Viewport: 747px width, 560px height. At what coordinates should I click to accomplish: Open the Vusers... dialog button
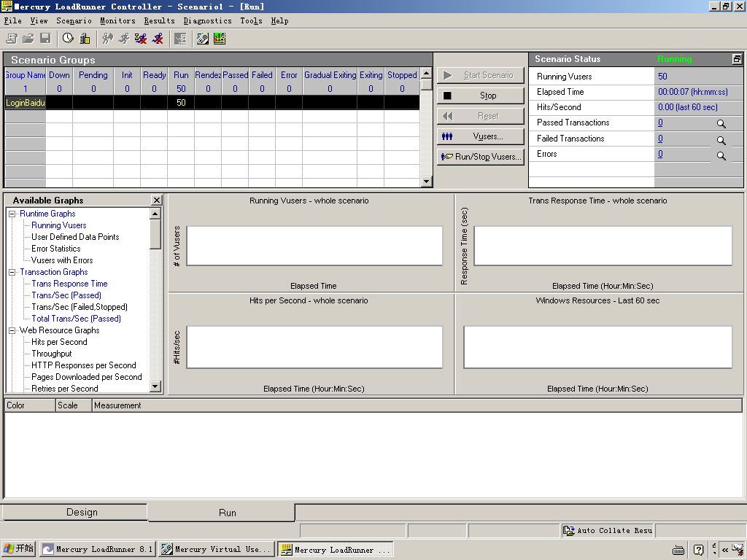[x=480, y=136]
